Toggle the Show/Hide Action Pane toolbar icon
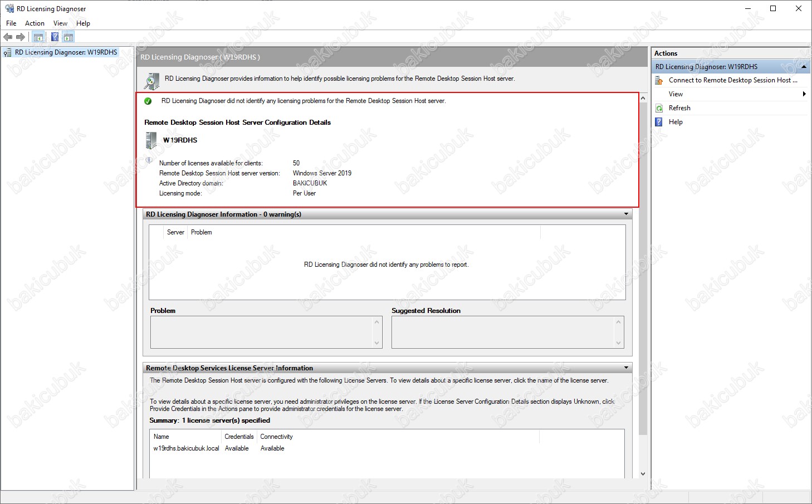The width and height of the screenshot is (812, 504). click(69, 37)
